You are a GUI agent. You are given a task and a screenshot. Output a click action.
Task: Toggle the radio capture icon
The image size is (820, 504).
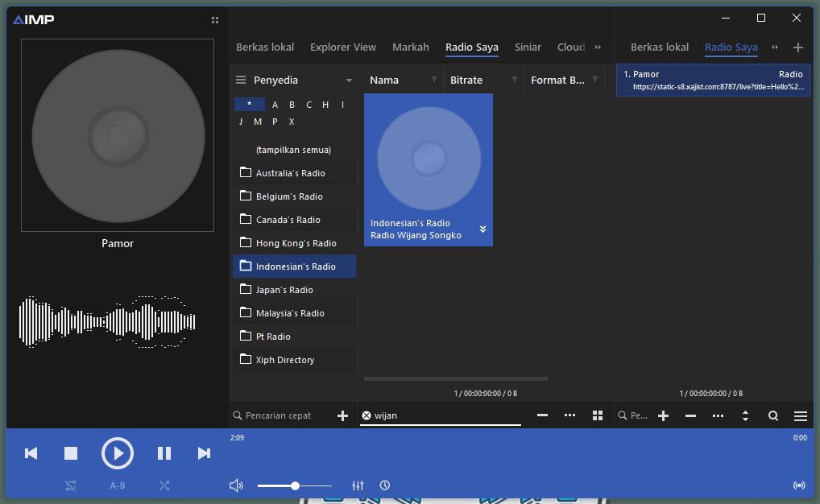(799, 485)
